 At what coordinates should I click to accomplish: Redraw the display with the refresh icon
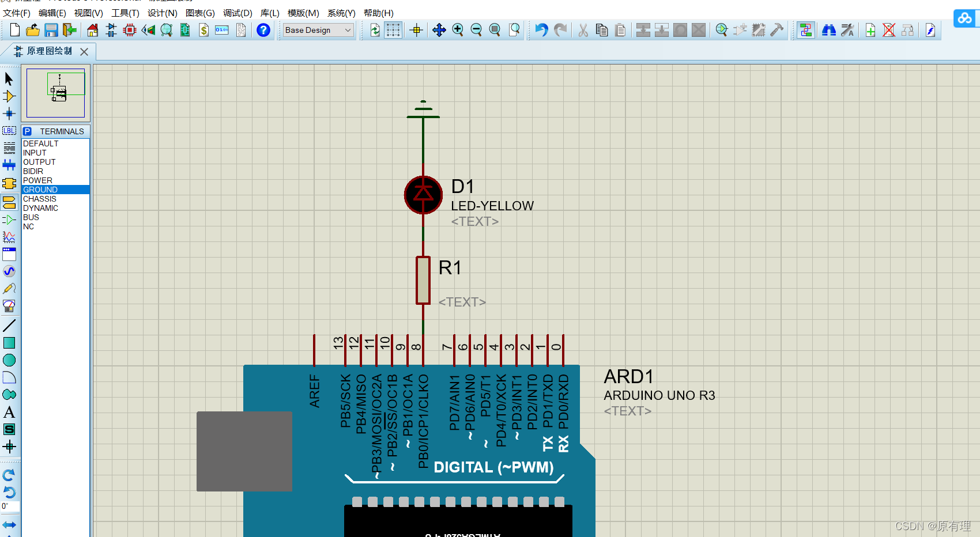375,30
